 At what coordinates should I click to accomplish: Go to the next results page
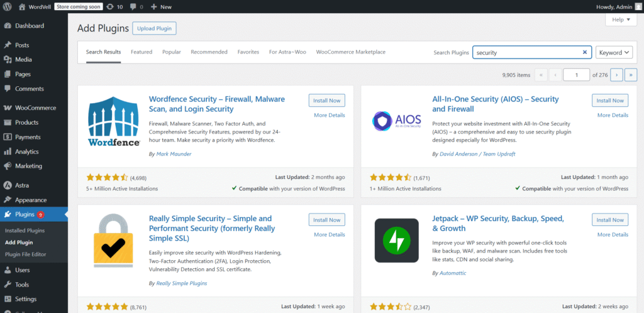point(616,75)
